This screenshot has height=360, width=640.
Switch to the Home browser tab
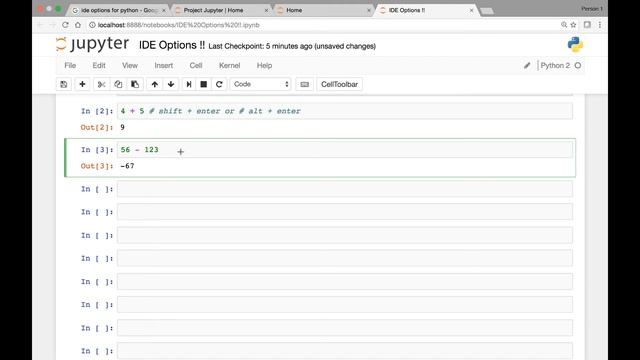click(x=324, y=10)
